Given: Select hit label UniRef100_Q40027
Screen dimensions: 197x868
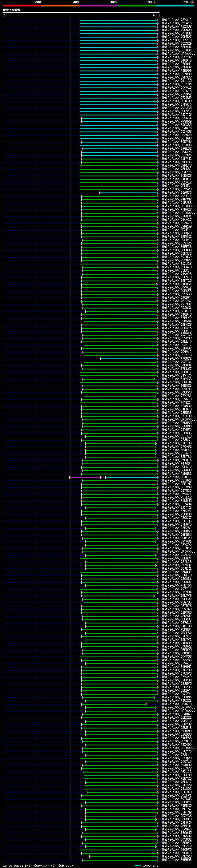Looking at the screenshot, I should point(177,220).
